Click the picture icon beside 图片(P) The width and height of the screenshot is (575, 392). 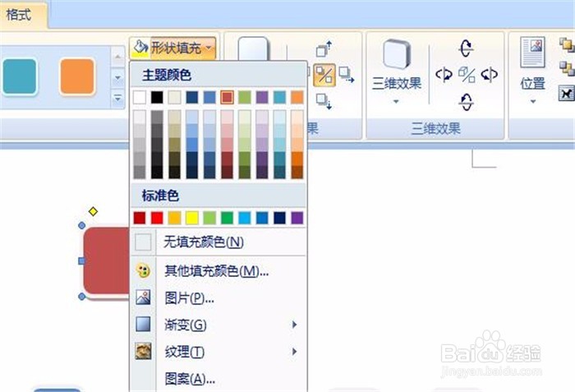click(143, 297)
